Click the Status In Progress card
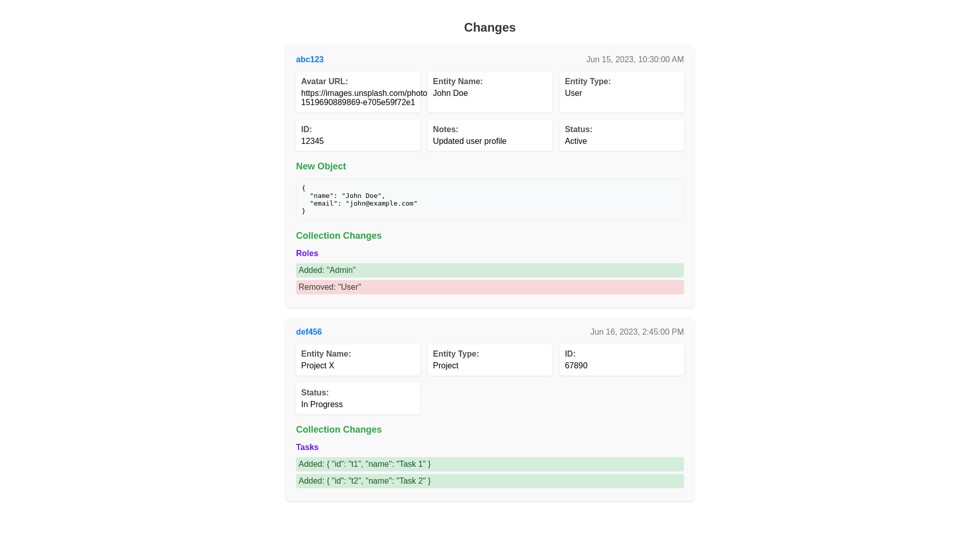Image resolution: width=980 pixels, height=551 pixels. (x=357, y=398)
